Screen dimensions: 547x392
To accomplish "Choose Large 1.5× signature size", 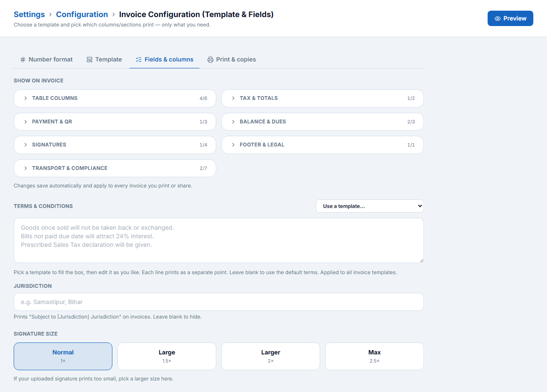I will 167,356.
